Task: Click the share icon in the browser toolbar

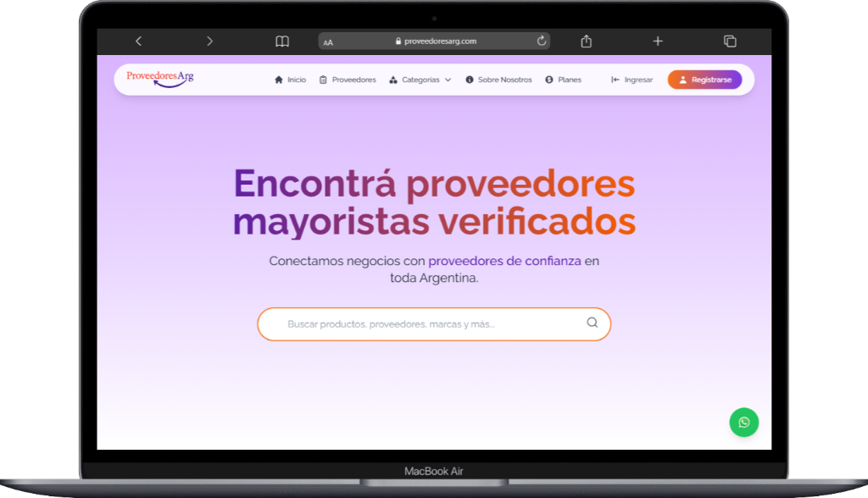Action: (585, 41)
